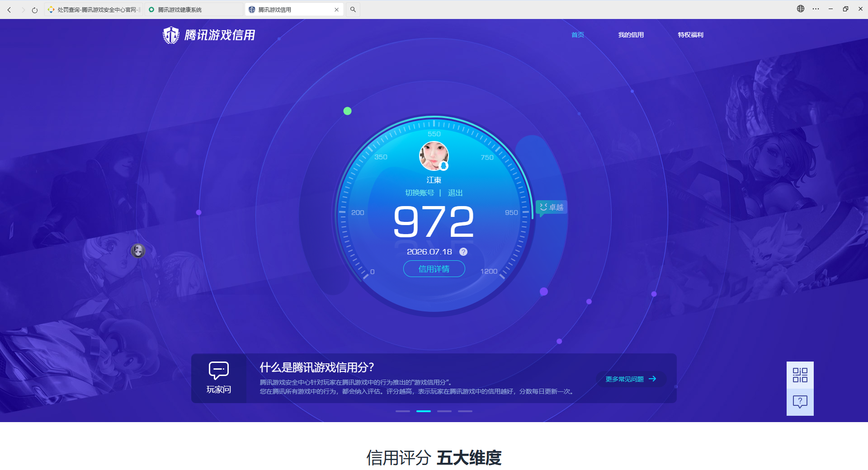Click the 玩家问 chat bubble icon
This screenshot has width=868, height=470.
(219, 371)
